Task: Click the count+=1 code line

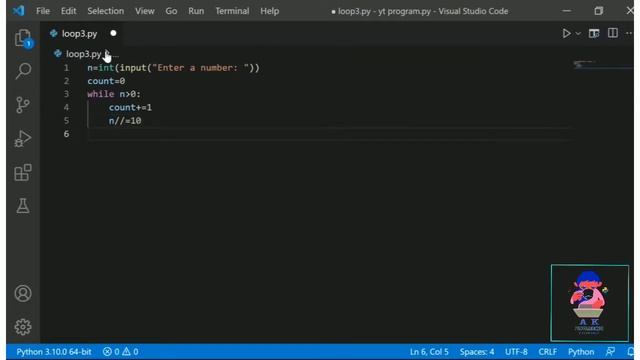Action: click(x=130, y=108)
